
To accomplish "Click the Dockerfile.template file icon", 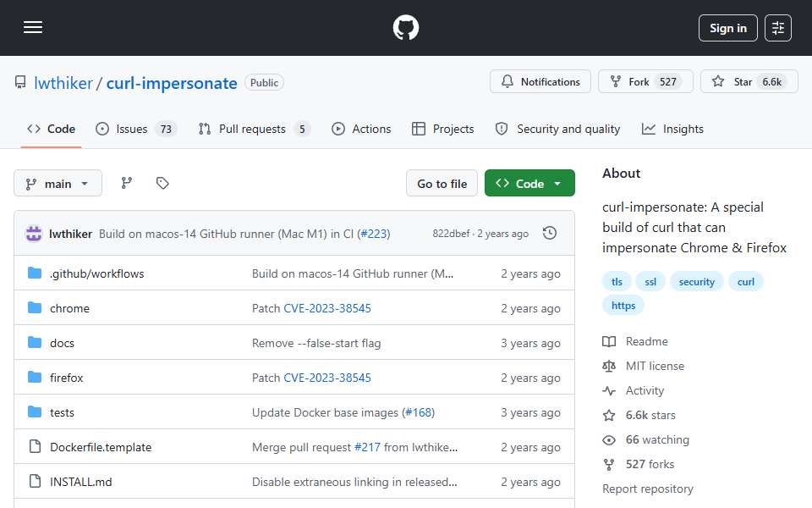I will pos(35,447).
